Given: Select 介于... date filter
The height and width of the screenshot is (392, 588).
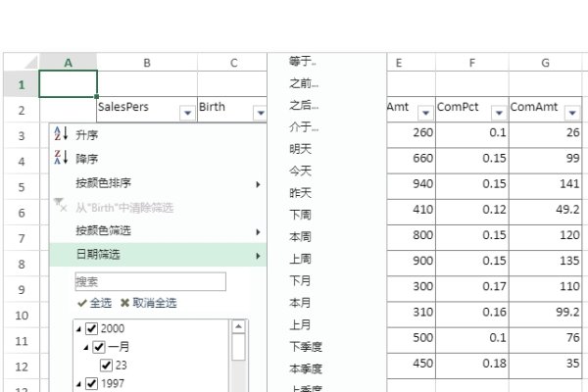Looking at the screenshot, I should pos(304,126).
